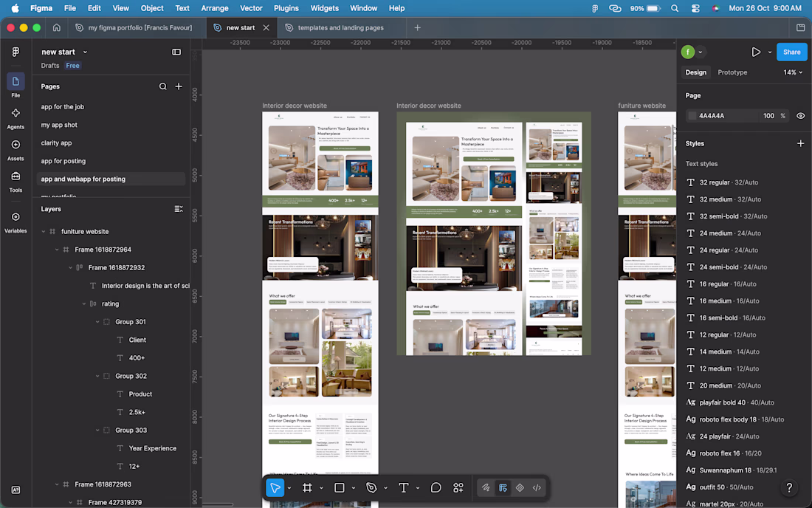Open the new start file name dropdown

(x=85, y=52)
